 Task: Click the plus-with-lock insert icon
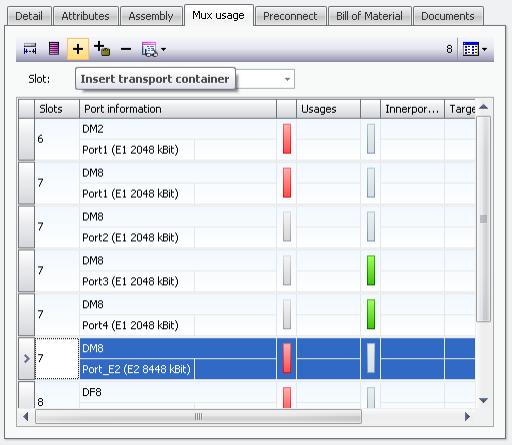coord(102,49)
